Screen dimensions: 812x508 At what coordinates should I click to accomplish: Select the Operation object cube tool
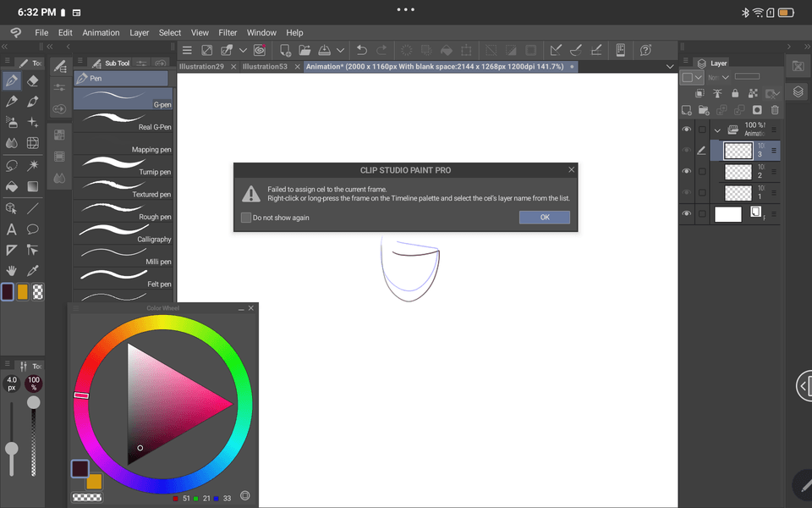11,208
